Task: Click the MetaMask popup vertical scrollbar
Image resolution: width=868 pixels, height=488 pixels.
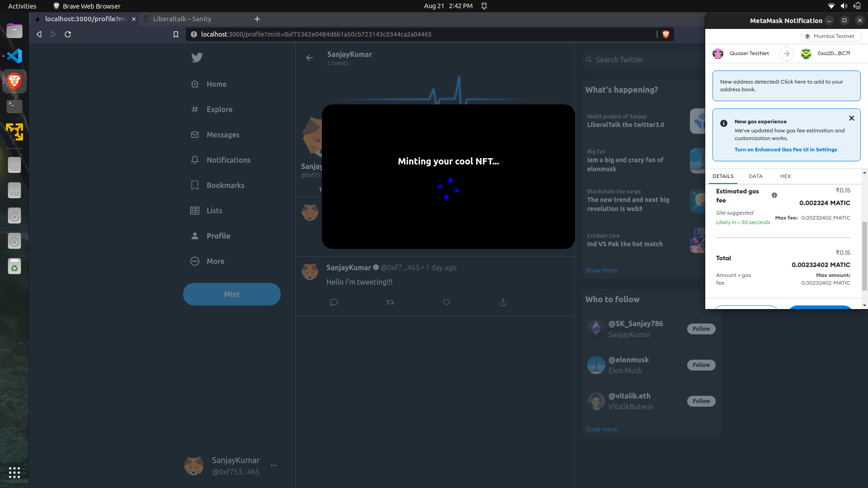Action: (x=864, y=255)
